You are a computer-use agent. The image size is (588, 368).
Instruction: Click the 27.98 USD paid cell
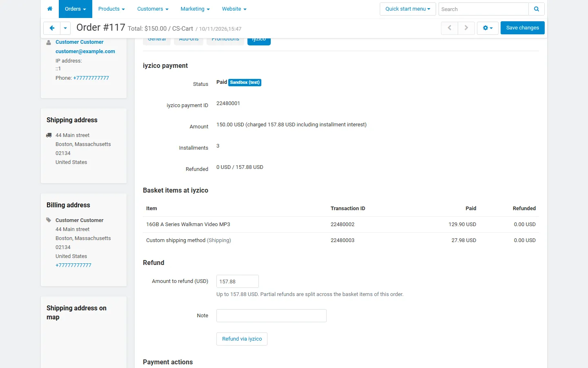[x=464, y=240]
